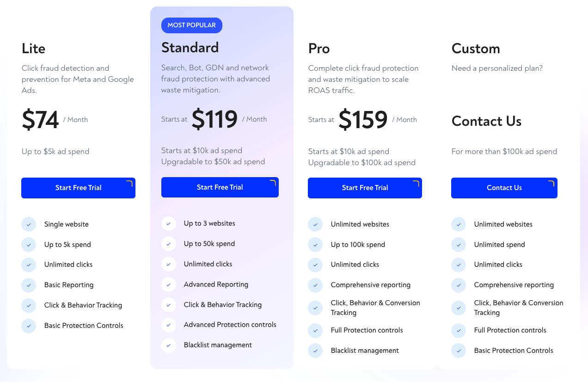
Task: Click check icon beside Lite's Basic Protection Controls
Action: pos(29,326)
